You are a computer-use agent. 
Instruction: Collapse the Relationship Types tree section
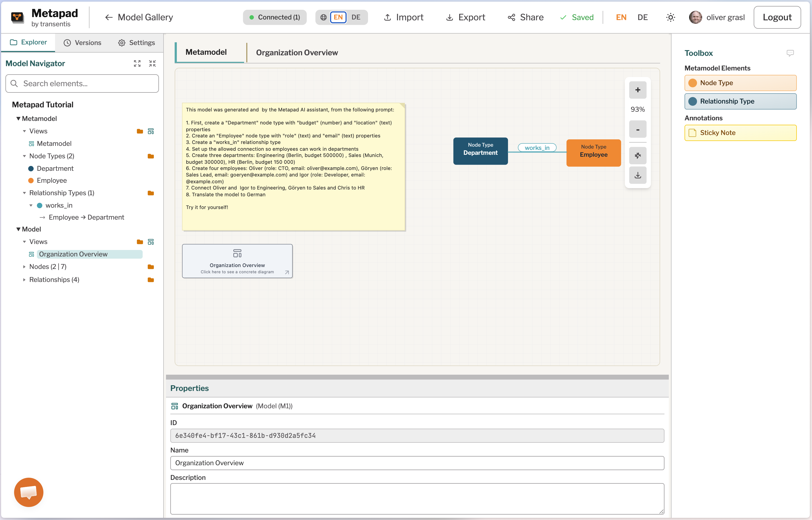24,193
